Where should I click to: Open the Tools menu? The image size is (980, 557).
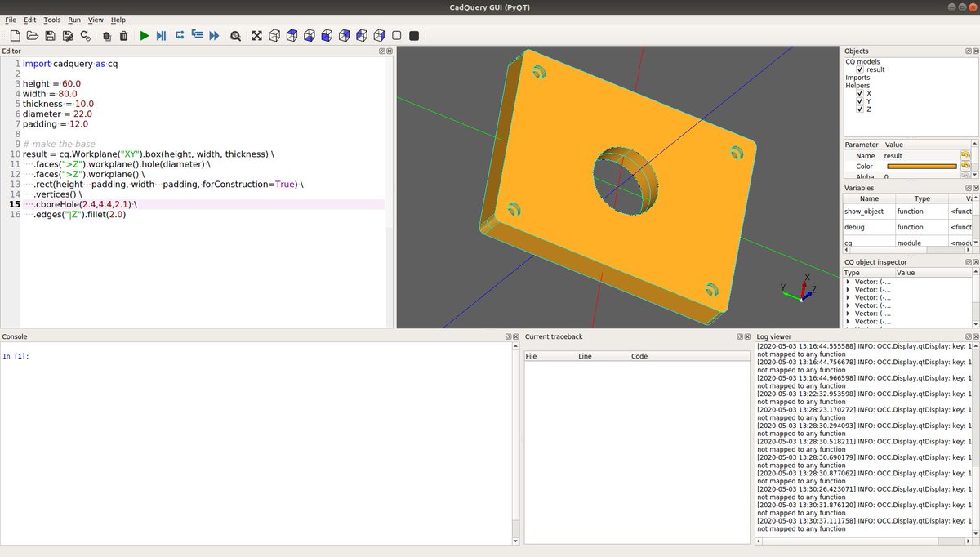click(x=52, y=20)
